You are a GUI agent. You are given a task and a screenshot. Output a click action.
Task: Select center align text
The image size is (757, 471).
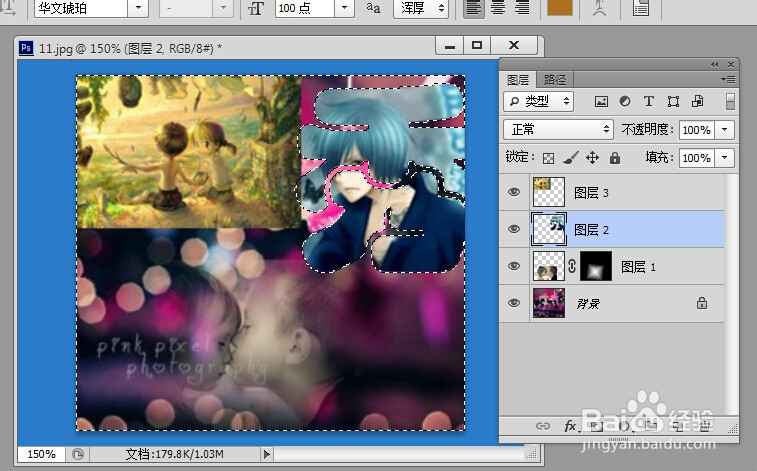click(x=498, y=8)
